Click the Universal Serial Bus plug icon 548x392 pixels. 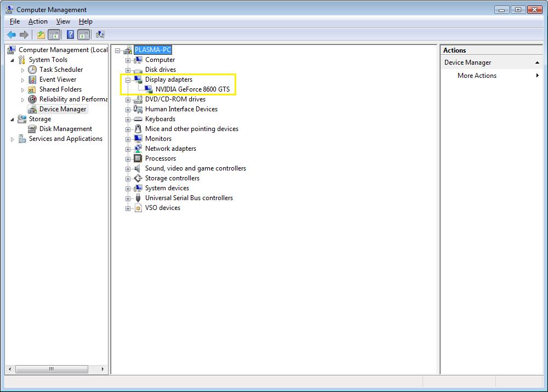coord(138,198)
